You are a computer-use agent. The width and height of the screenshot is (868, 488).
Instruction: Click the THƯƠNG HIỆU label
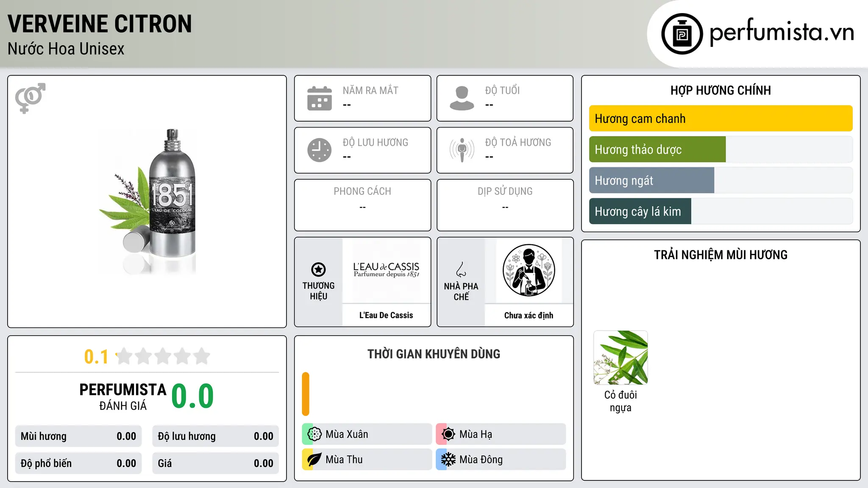[318, 291]
